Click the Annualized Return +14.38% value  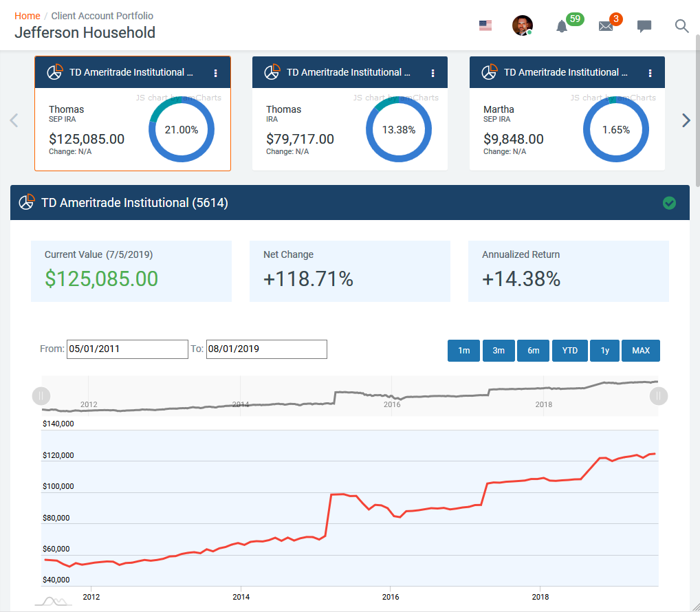point(521,279)
